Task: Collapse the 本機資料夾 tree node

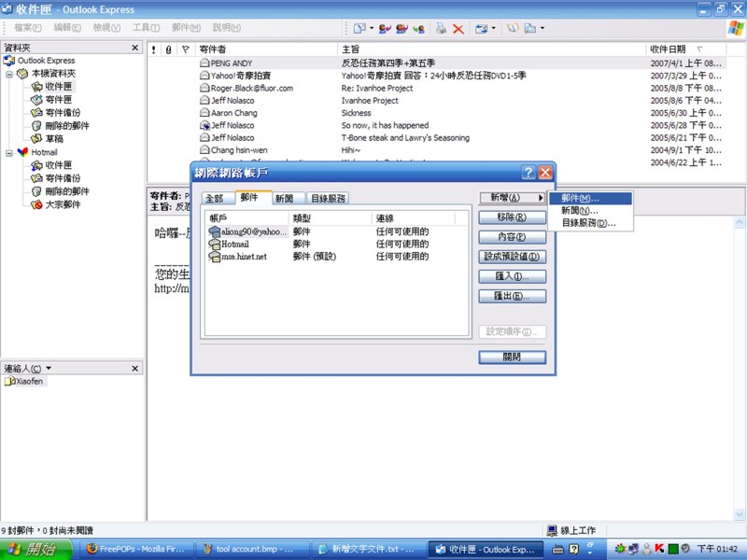Action: click(x=9, y=74)
